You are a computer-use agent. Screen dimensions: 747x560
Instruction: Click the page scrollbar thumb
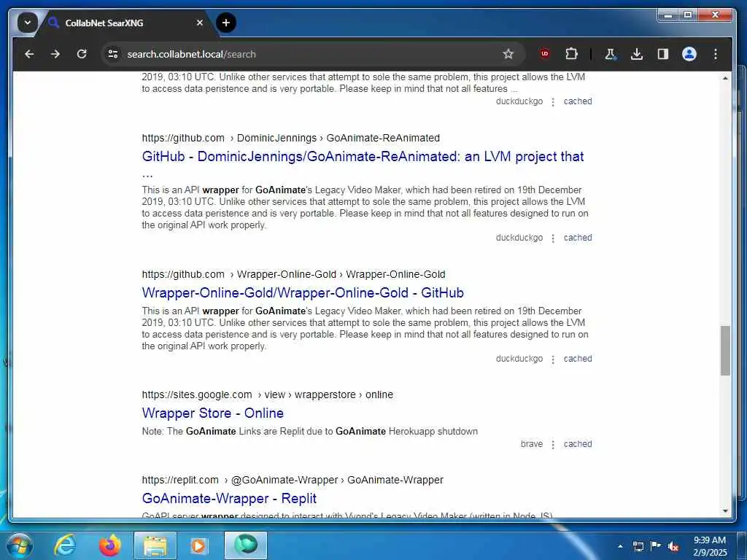[725, 351]
